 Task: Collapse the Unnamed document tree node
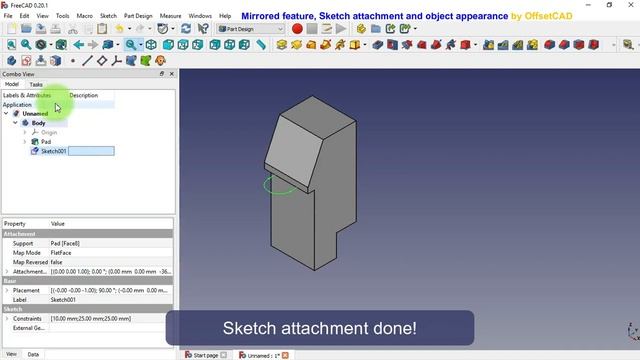pyautogui.click(x=6, y=113)
